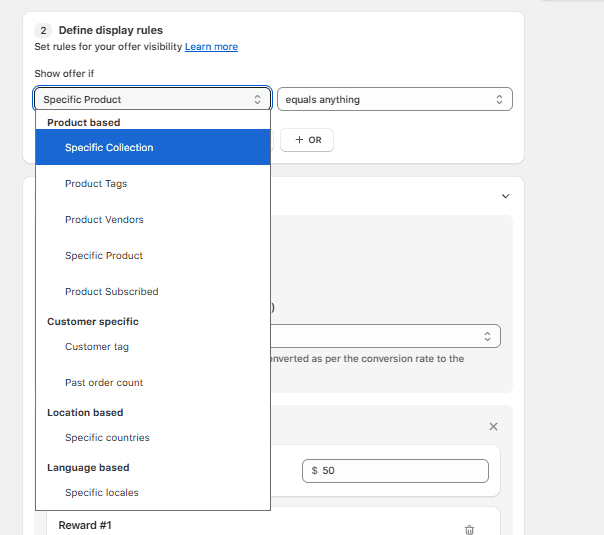Collapse section with chevron arrow
604x535 pixels.
pos(505,196)
